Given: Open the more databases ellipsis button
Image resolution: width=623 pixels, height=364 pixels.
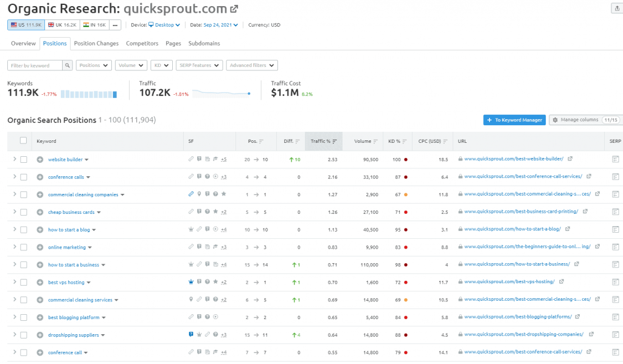Looking at the screenshot, I should pos(115,25).
